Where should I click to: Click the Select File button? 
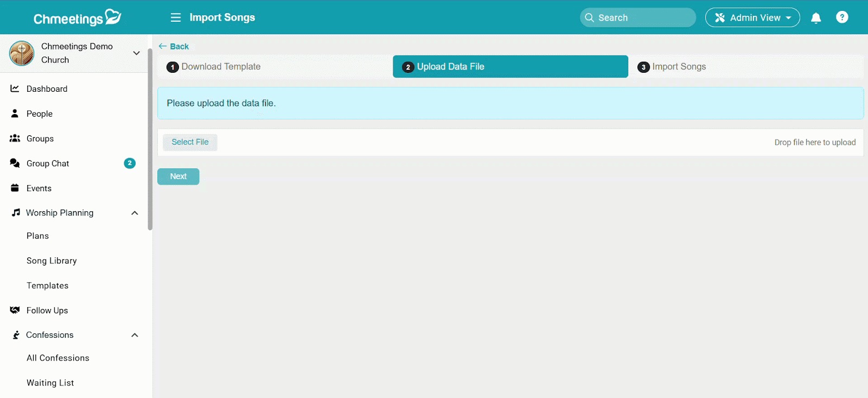190,142
